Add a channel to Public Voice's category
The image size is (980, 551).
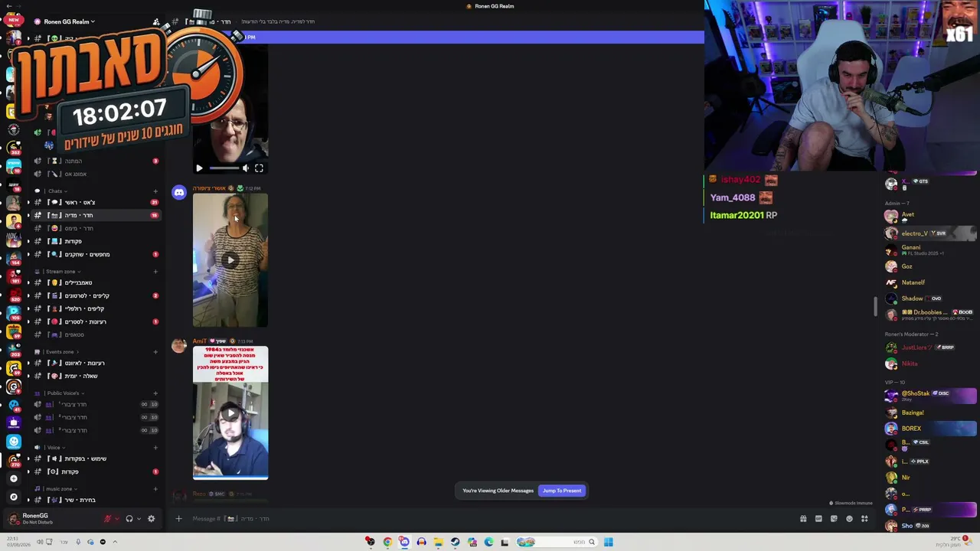(x=155, y=393)
